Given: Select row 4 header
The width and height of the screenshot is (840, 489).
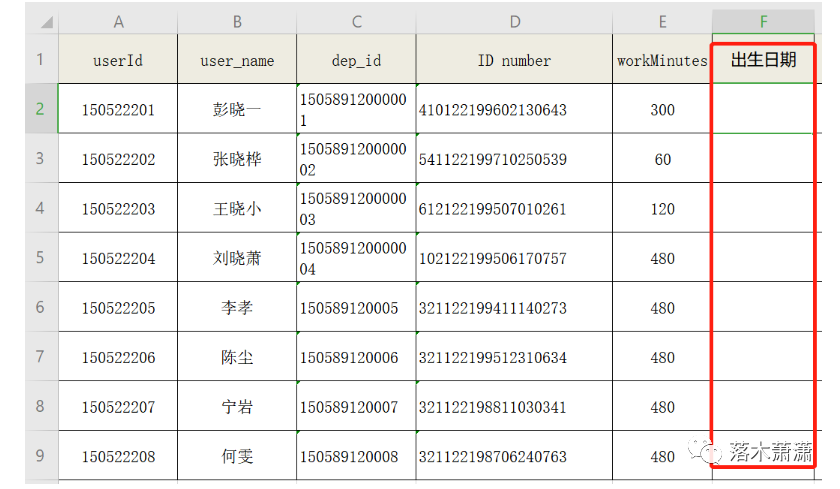Looking at the screenshot, I should point(41,208).
